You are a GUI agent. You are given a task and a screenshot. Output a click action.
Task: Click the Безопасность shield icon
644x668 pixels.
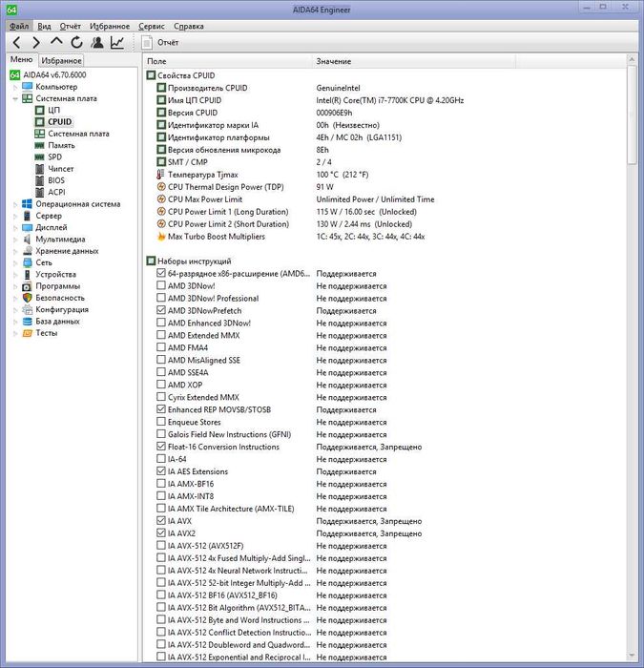[28, 298]
